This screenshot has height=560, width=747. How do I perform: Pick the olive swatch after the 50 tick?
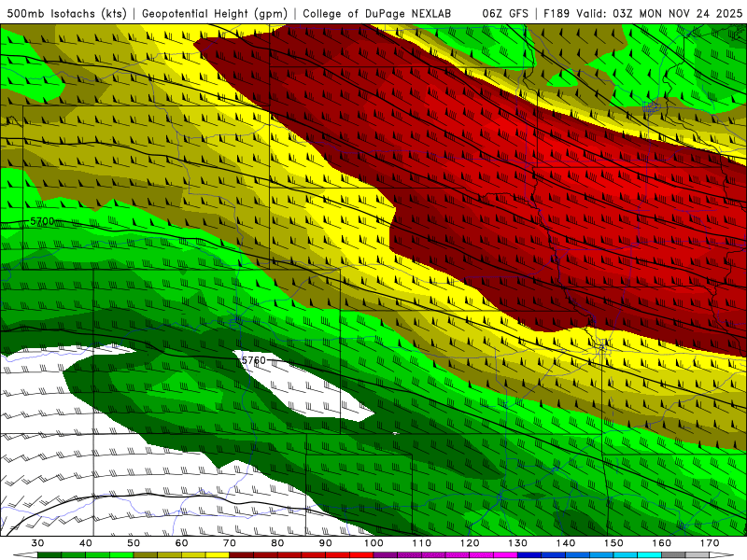(x=146, y=555)
